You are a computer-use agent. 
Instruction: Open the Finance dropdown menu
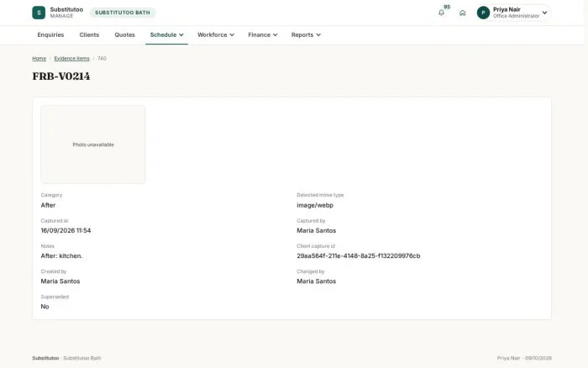262,35
